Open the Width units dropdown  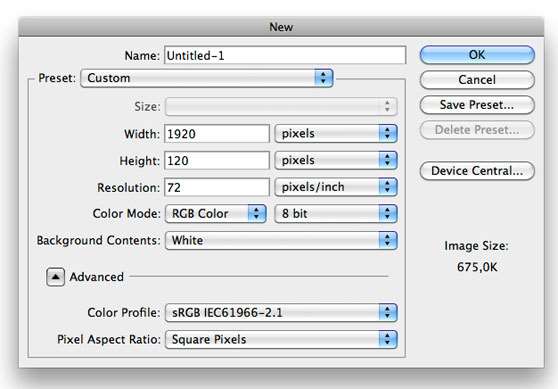(x=336, y=134)
